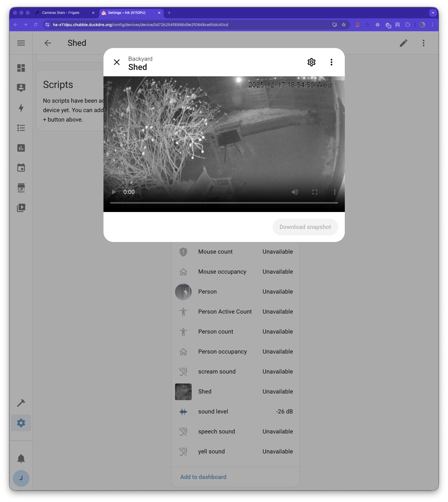Open a new browser tab
The width and height of the screenshot is (448, 502).
[169, 13]
